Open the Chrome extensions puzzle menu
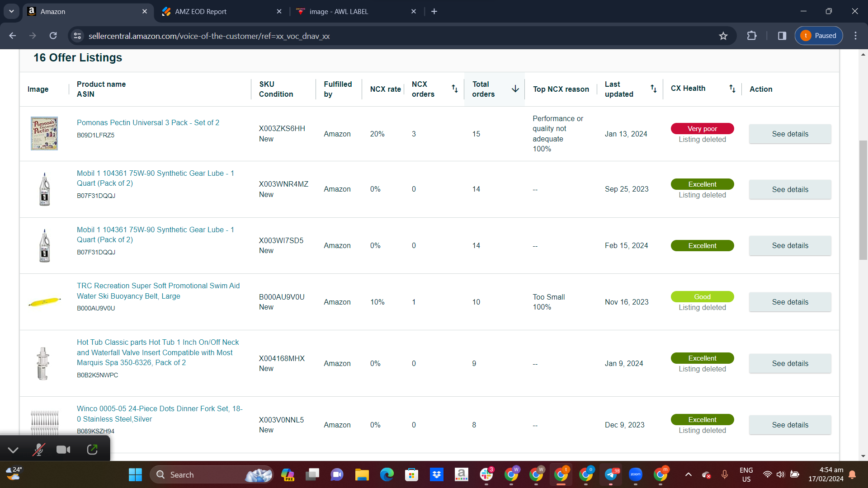868x488 pixels. [x=752, y=36]
